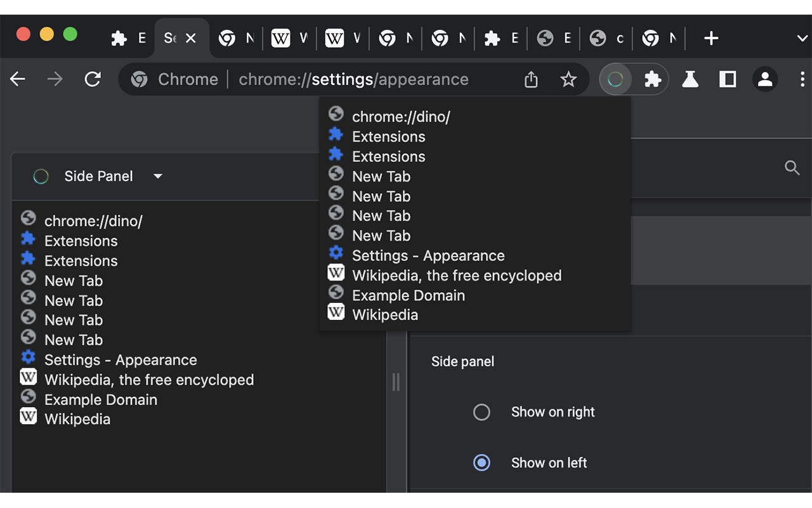This screenshot has width=812, height=508.
Task: Toggle the browser side panel icon
Action: point(728,79)
